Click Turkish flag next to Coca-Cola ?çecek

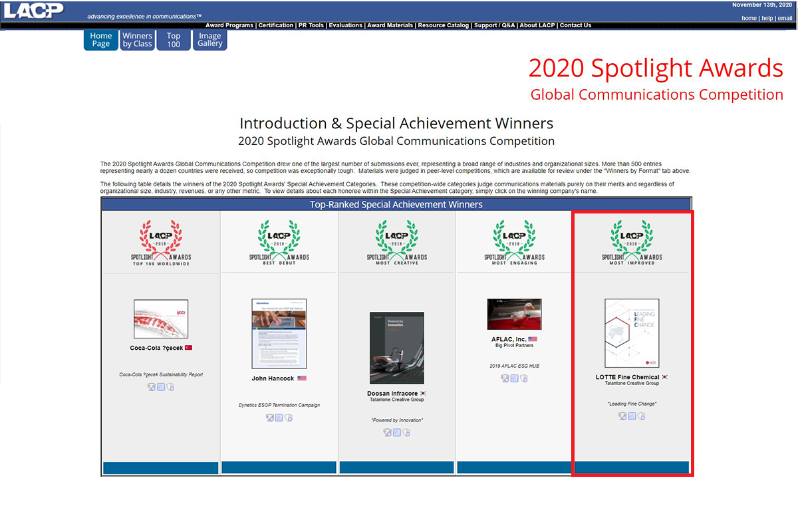pos(188,348)
